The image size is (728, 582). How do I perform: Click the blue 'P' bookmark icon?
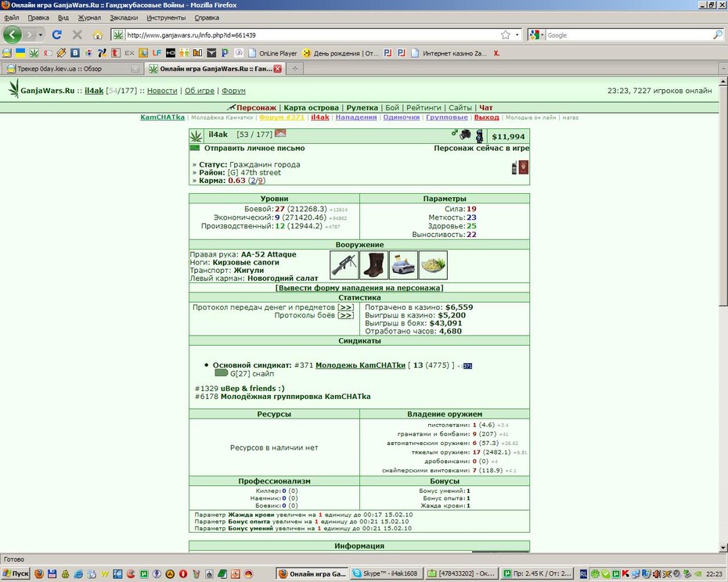225,53
